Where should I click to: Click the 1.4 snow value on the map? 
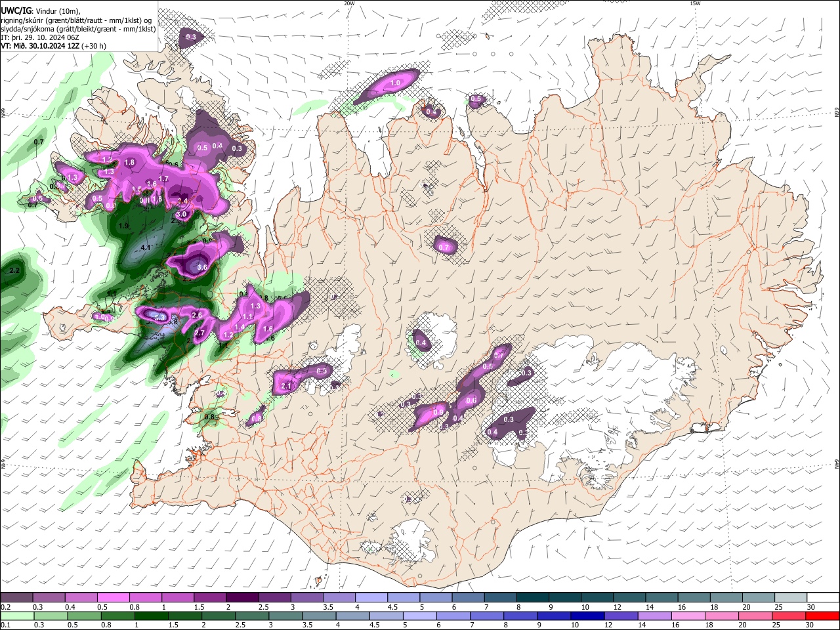coord(240,327)
